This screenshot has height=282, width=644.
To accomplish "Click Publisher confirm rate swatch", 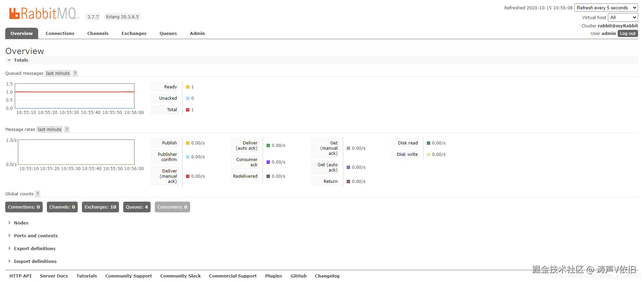I will pos(188,157).
